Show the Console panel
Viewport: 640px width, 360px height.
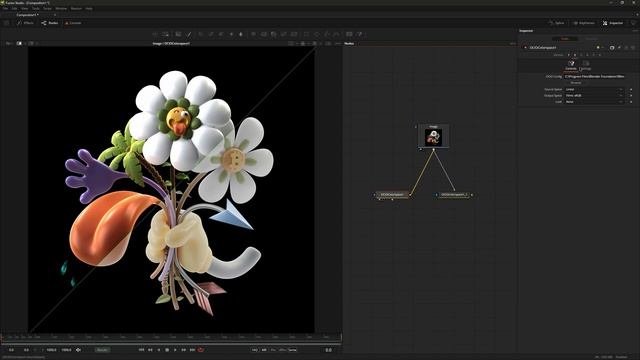(73, 23)
